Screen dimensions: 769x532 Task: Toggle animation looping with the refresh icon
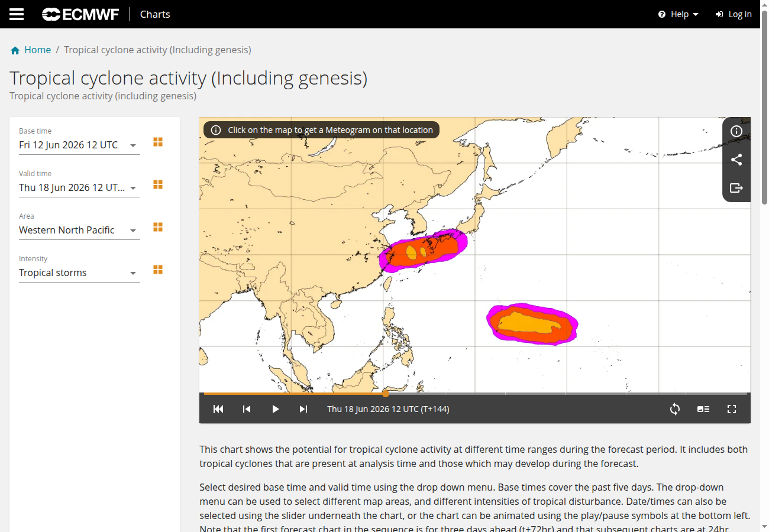[675, 409]
